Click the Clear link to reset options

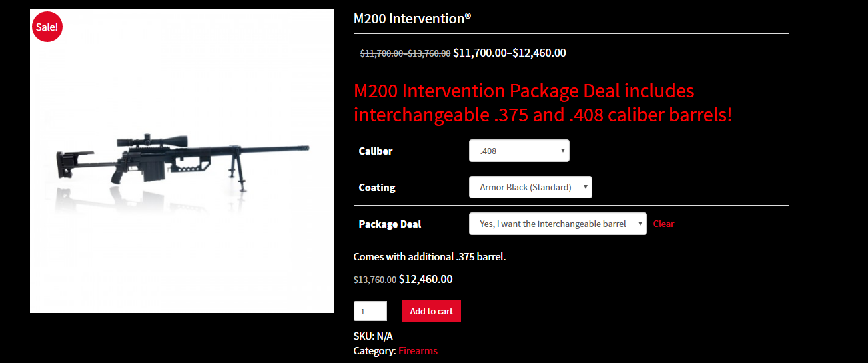coord(663,224)
